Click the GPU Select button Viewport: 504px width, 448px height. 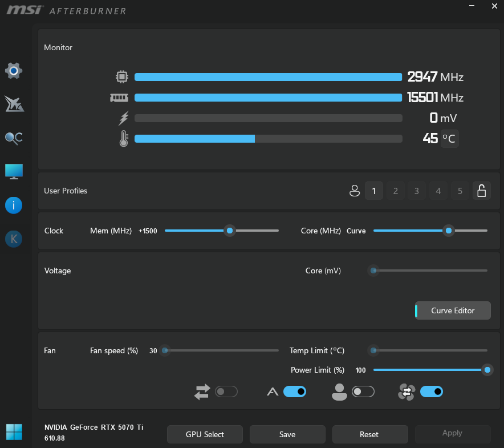click(205, 434)
